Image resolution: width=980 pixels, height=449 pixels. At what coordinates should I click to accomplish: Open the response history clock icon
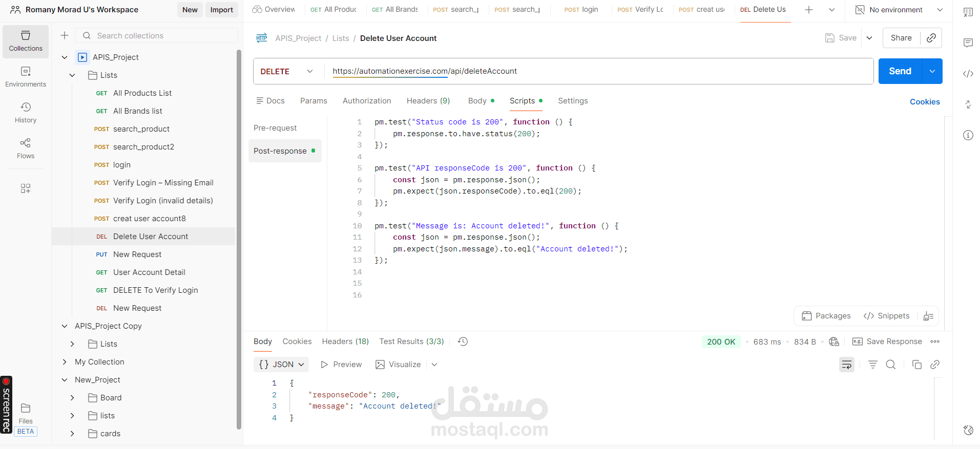[463, 341]
